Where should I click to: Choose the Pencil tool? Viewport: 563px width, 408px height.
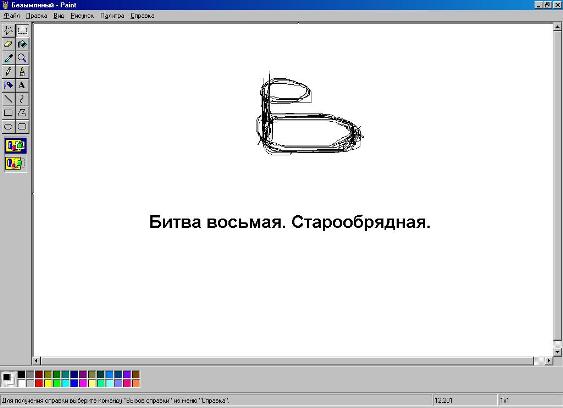click(x=8, y=71)
